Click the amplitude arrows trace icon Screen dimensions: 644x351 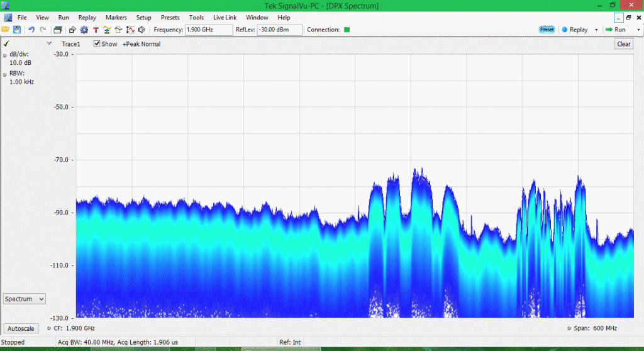pyautogui.click(x=130, y=30)
